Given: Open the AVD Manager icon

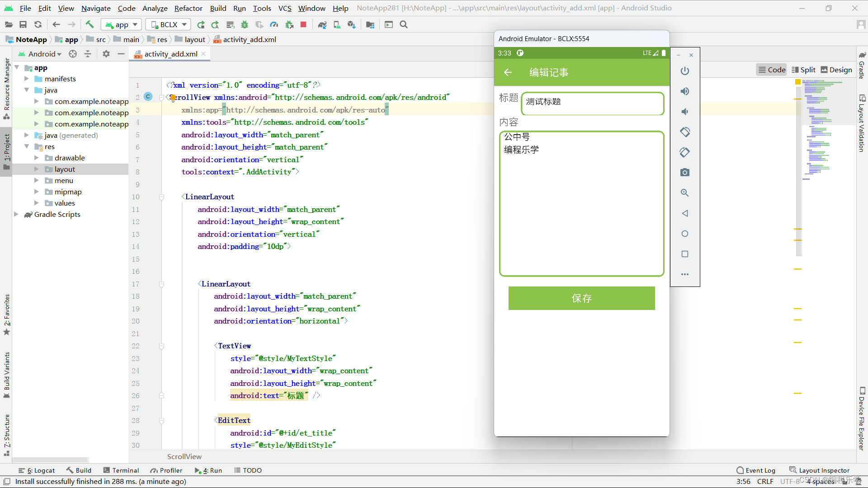Looking at the screenshot, I should click(x=337, y=24).
